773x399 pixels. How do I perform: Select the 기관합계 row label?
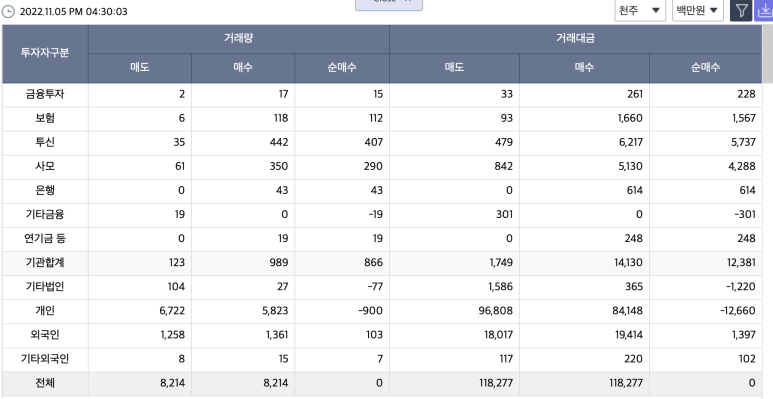click(x=45, y=263)
